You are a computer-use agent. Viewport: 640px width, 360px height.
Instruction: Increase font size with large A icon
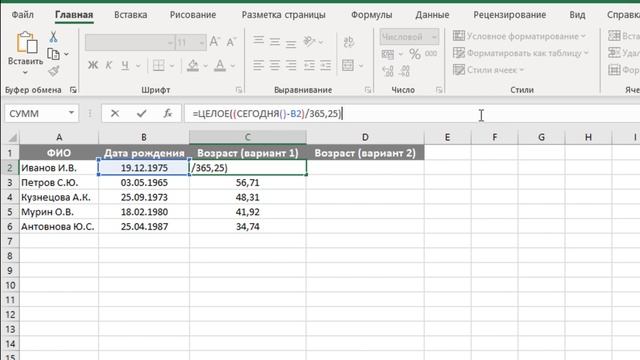click(x=215, y=41)
